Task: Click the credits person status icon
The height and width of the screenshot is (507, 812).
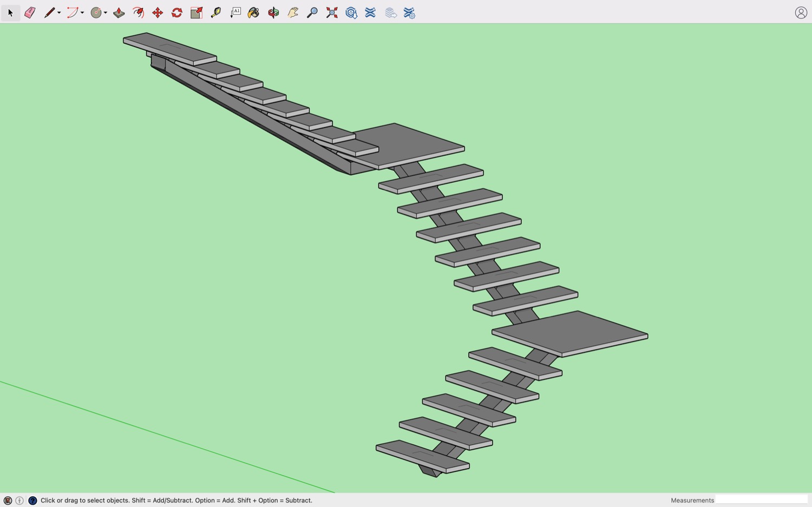Action: point(19,501)
